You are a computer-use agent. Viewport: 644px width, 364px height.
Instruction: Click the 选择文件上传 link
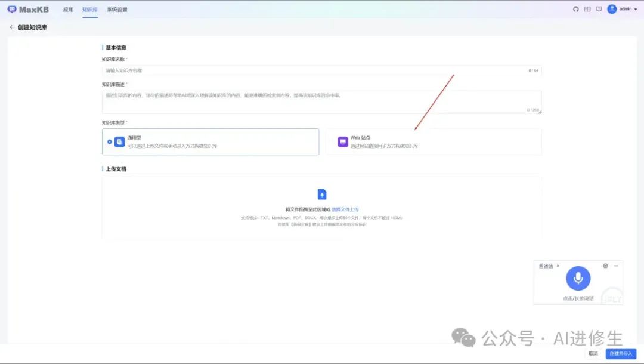(345, 209)
